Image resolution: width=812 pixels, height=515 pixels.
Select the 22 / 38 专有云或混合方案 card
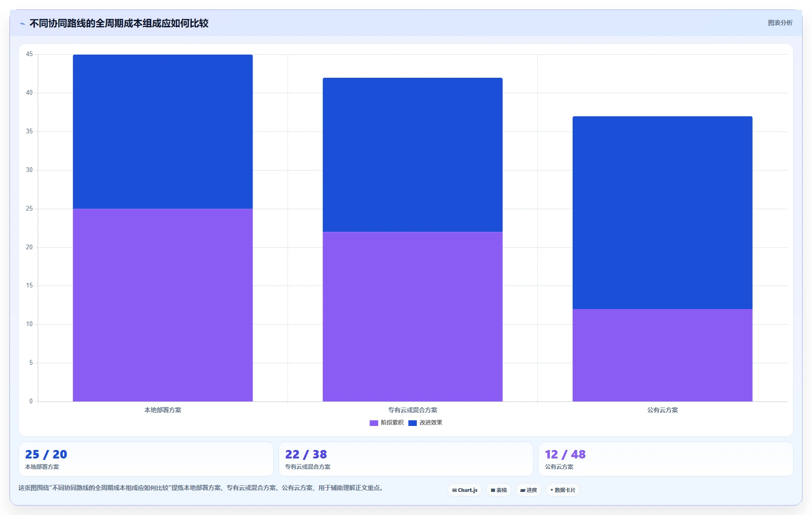pos(406,459)
